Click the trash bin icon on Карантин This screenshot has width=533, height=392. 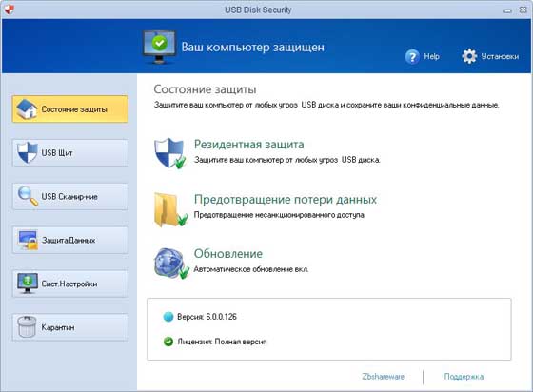pos(27,326)
